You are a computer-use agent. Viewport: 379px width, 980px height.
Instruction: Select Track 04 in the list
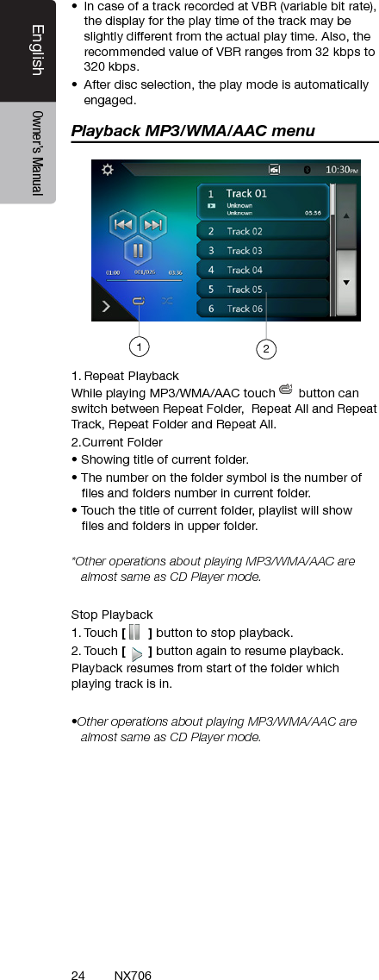click(x=263, y=270)
